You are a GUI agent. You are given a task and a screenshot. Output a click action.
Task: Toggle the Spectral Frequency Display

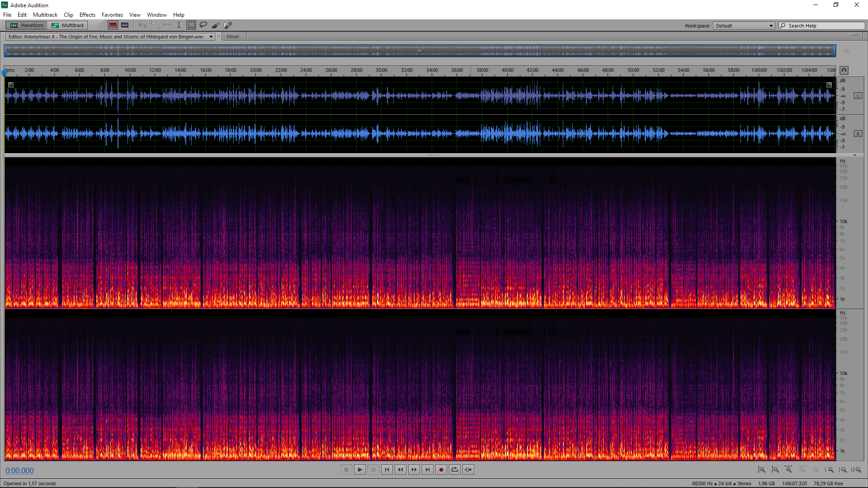pos(113,25)
